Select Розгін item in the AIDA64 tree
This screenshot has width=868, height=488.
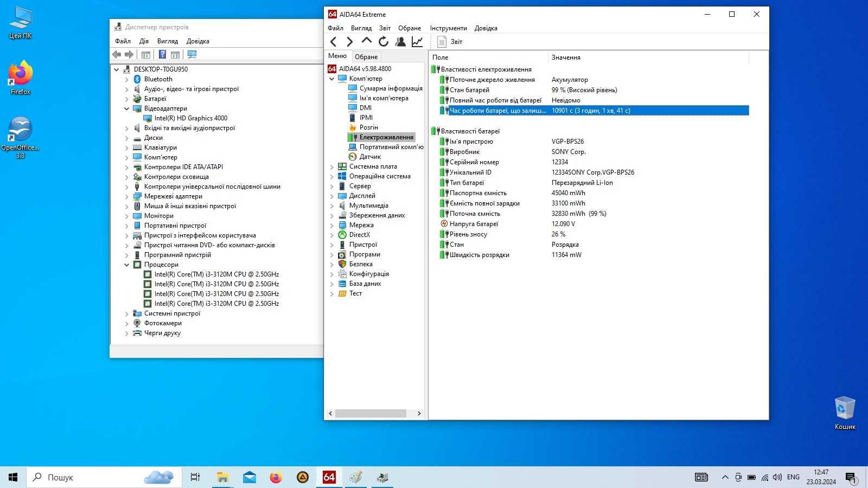click(x=369, y=127)
